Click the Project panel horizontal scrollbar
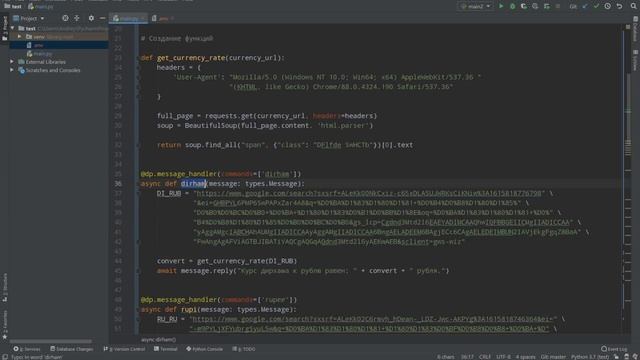The width and height of the screenshot is (640, 360). coord(51,341)
